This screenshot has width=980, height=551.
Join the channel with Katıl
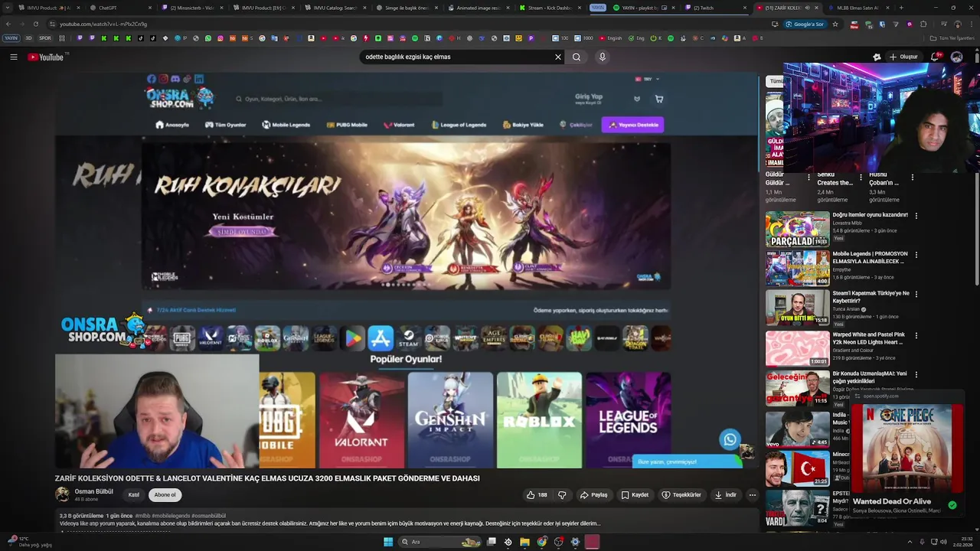click(x=134, y=495)
